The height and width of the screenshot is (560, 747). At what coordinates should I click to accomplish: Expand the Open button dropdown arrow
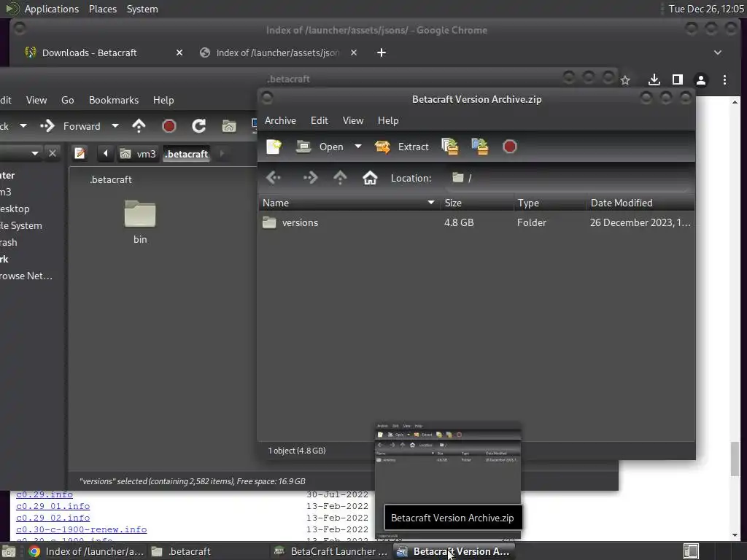357,147
